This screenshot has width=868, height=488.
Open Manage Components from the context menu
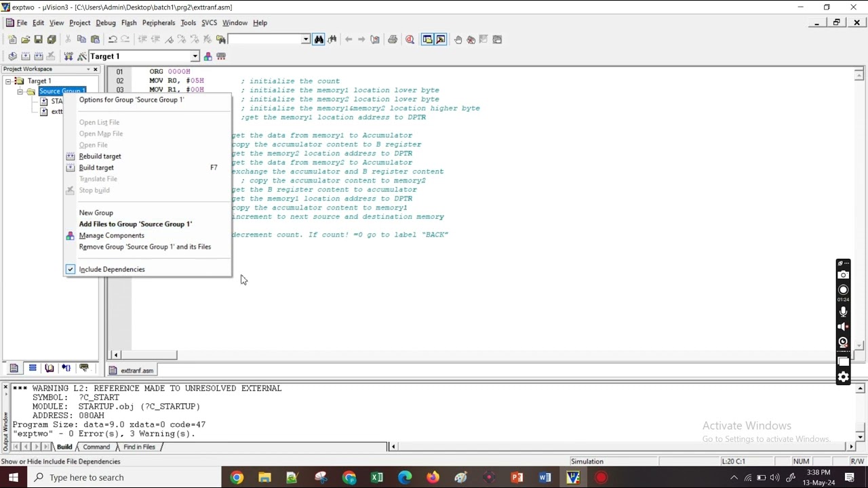111,235
